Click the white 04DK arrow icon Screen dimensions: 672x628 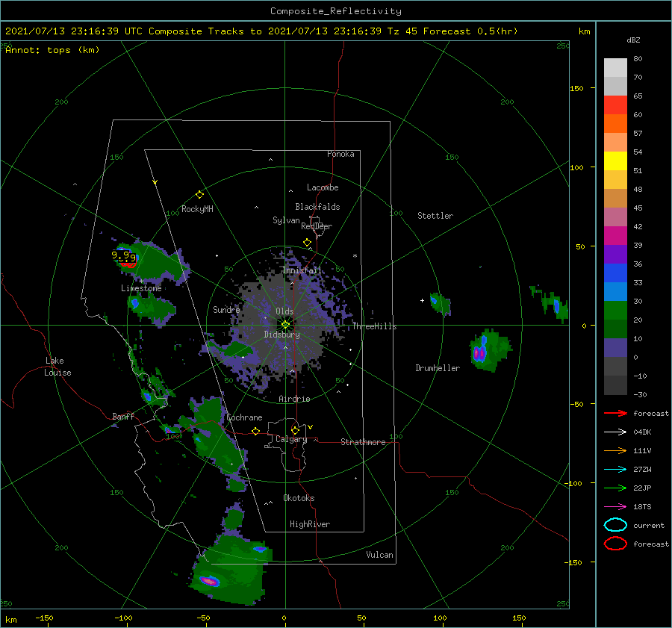point(615,432)
